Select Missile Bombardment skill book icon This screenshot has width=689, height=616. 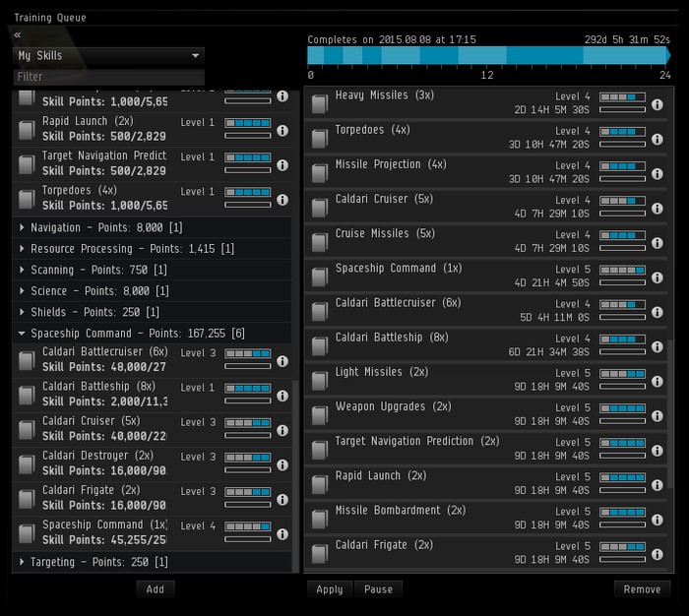(x=320, y=520)
